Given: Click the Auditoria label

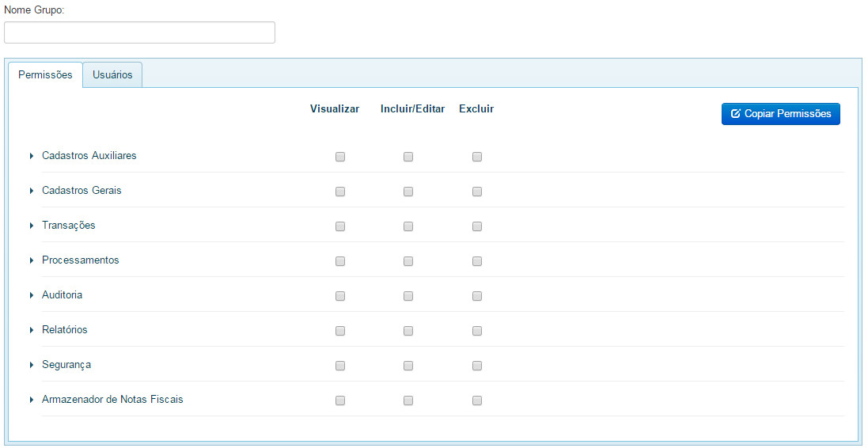Looking at the screenshot, I should pyautogui.click(x=62, y=295).
